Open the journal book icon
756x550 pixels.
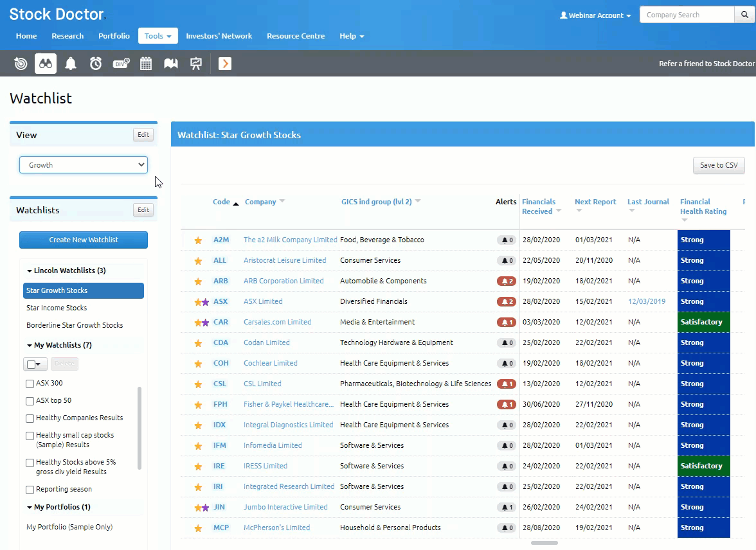(171, 64)
